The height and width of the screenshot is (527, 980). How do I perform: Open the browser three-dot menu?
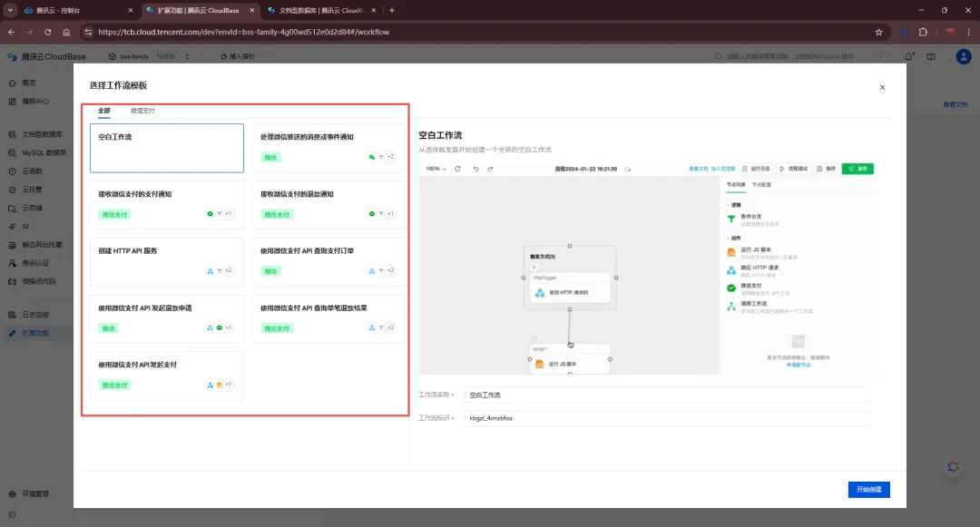click(x=969, y=32)
